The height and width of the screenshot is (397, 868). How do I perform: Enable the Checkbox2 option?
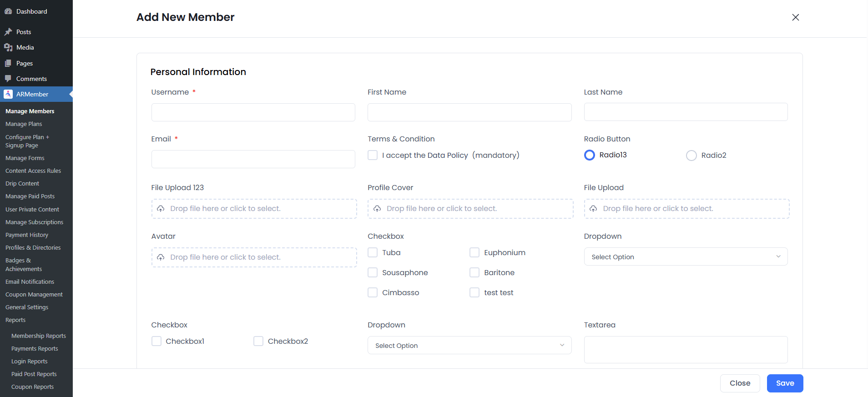(x=258, y=341)
